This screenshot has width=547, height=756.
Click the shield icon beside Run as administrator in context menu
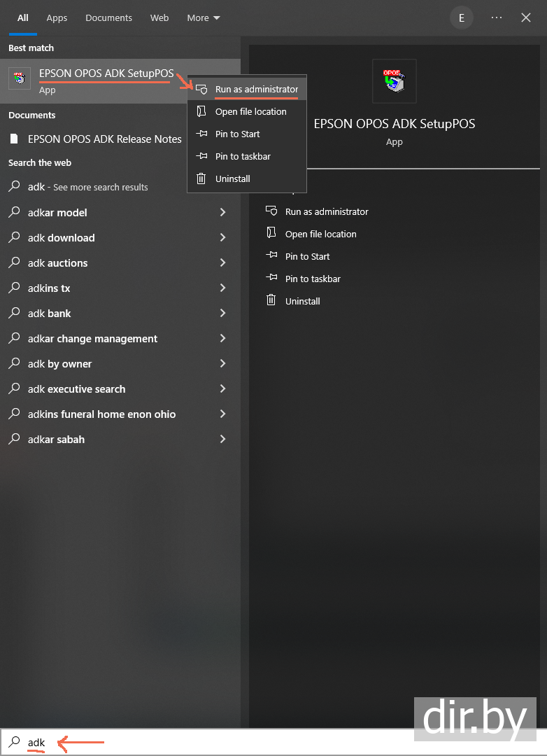coord(201,89)
